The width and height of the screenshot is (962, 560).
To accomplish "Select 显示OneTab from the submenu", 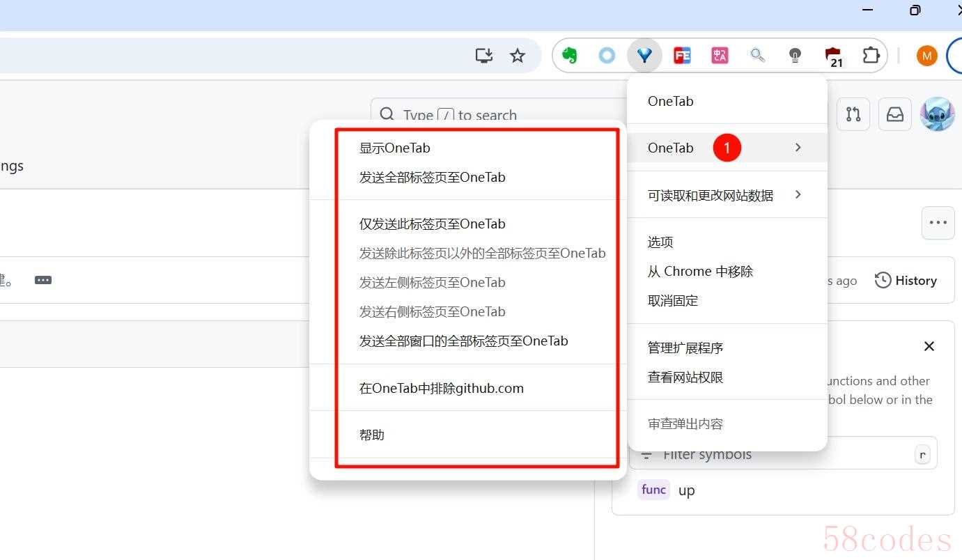I will pos(395,148).
